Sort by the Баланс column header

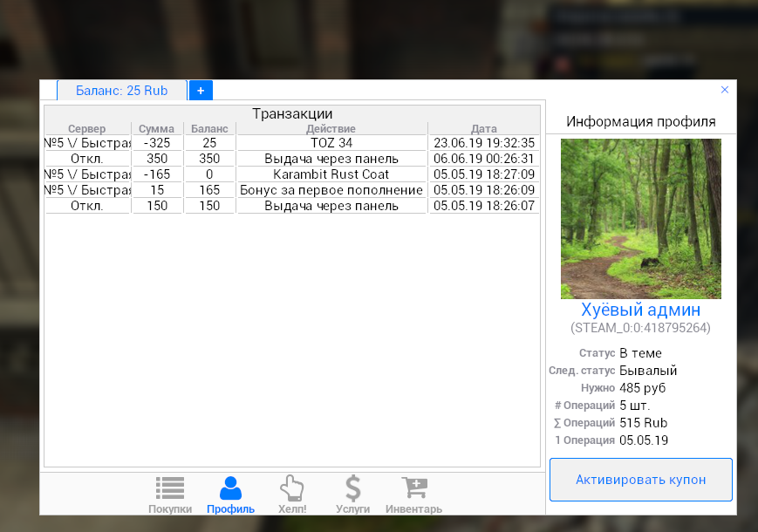(x=209, y=129)
